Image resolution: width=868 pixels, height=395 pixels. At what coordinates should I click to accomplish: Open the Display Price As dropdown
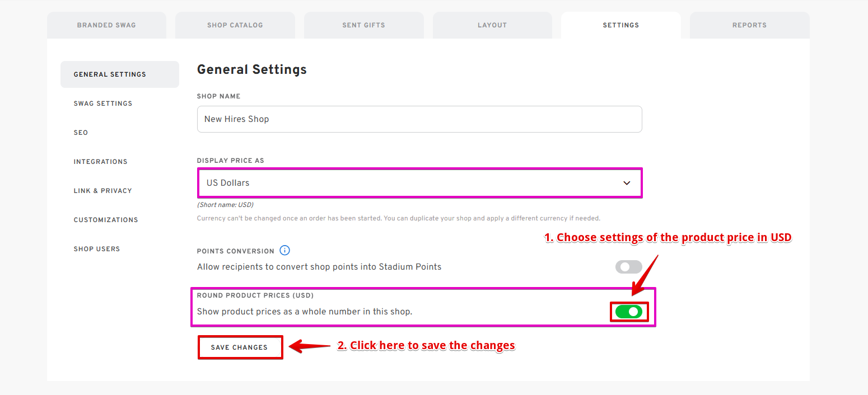[x=419, y=183]
